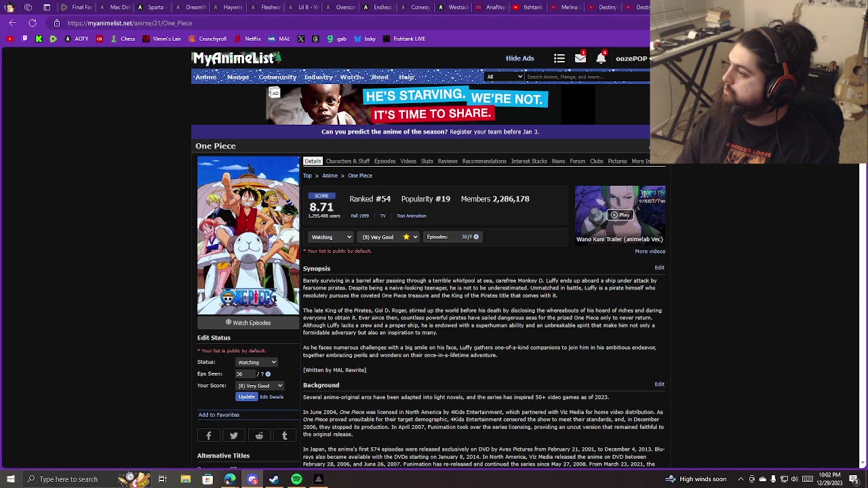The width and height of the screenshot is (868, 488).
Task: Play the Wano Kuni Trailer thumbnail
Action: point(620,215)
